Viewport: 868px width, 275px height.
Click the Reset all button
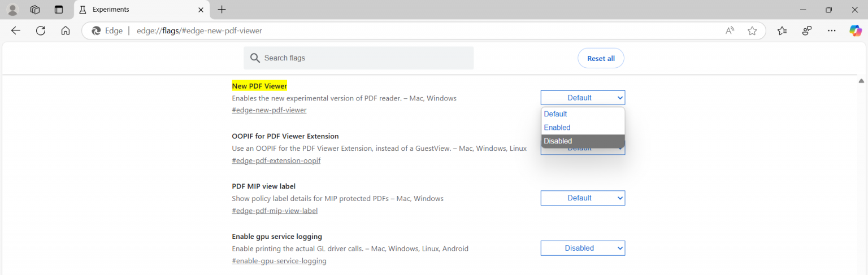[x=601, y=58]
